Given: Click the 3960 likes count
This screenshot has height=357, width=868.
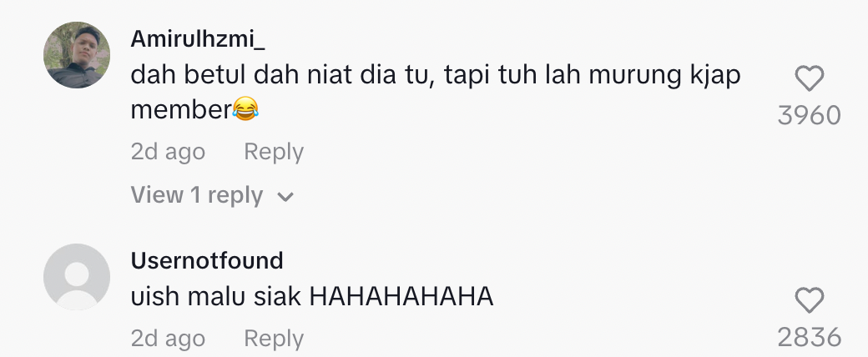Looking at the screenshot, I should tap(810, 116).
